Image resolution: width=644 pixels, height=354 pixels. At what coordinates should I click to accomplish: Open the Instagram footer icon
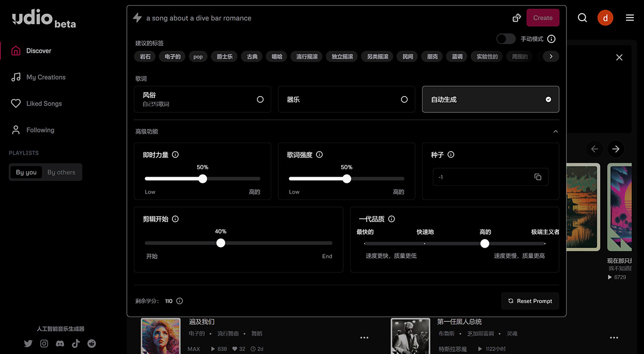point(44,343)
